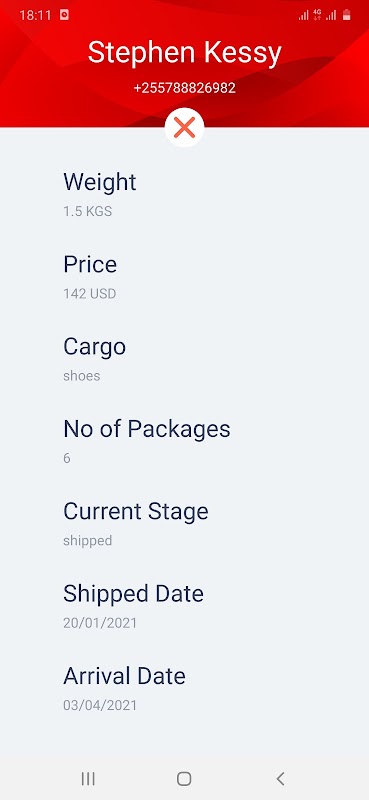Tap the notification icon beside the clock
Screen dimensions: 369x800
(x=64, y=15)
